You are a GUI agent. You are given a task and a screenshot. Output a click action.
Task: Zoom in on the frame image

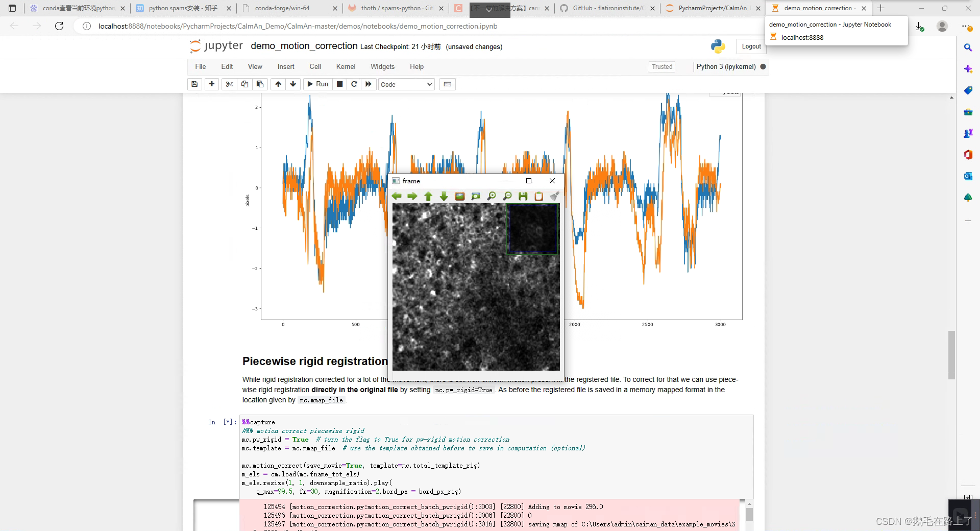coord(492,196)
